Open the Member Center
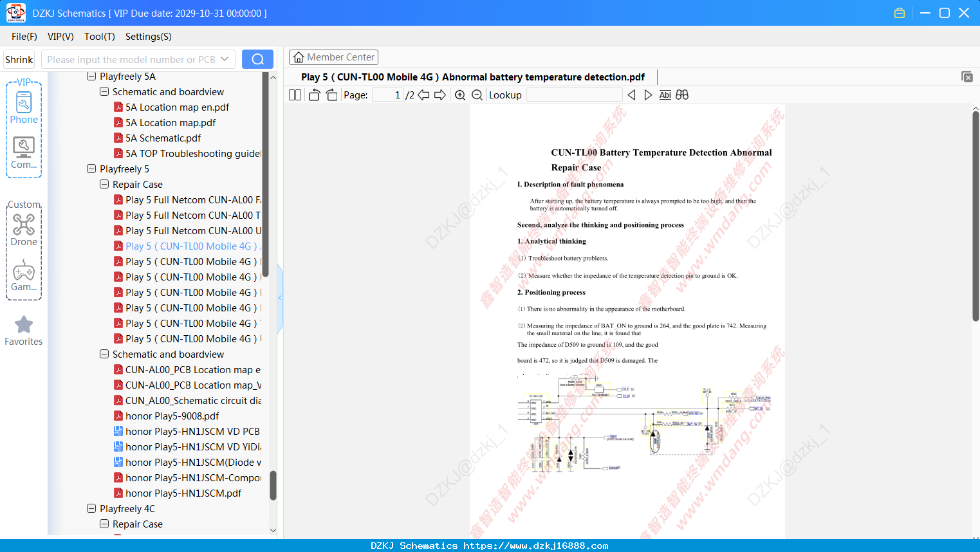The image size is (980, 552). [x=333, y=57]
